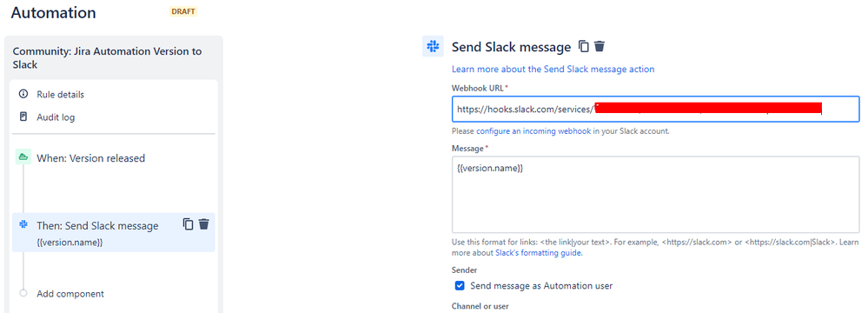Open Learn more about the Send Slack message action
The width and height of the screenshot is (868, 313).
click(553, 70)
